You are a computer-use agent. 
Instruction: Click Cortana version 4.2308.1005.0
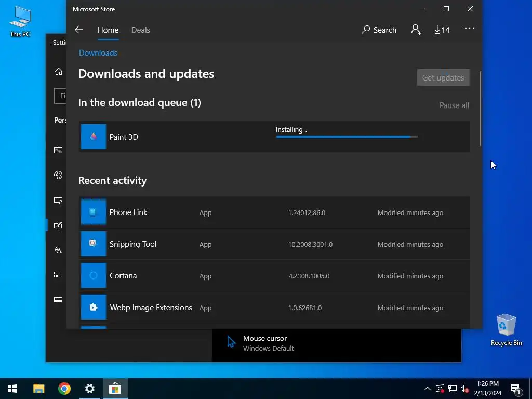click(x=309, y=276)
